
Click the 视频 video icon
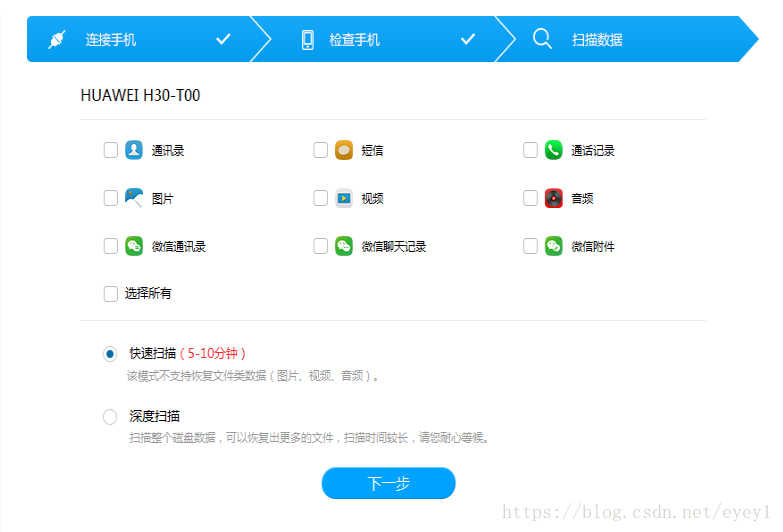click(344, 198)
